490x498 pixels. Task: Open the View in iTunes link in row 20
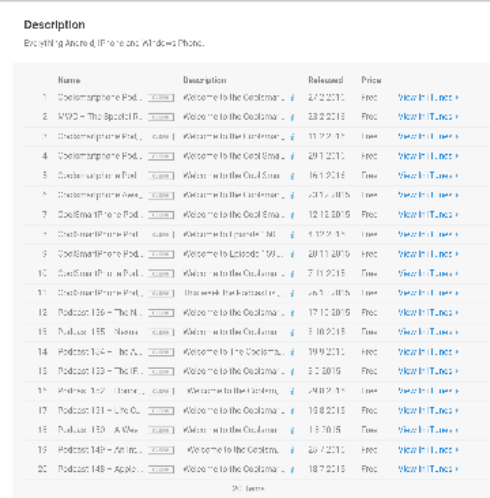pyautogui.click(x=428, y=469)
